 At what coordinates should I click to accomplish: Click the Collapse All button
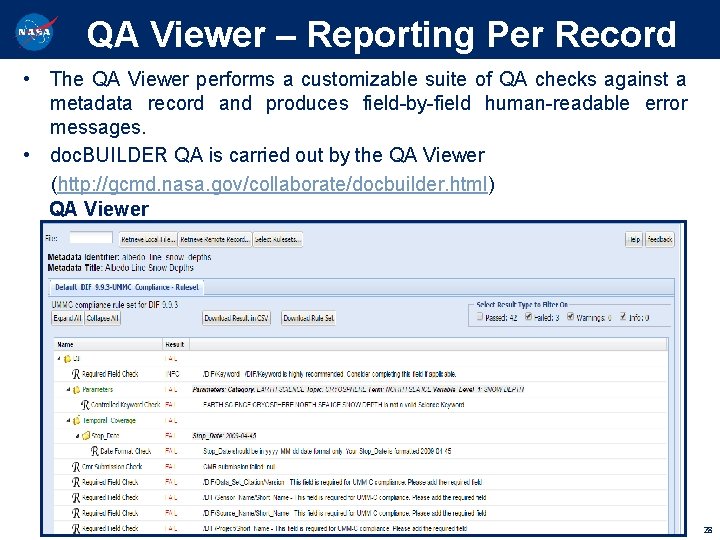103,318
